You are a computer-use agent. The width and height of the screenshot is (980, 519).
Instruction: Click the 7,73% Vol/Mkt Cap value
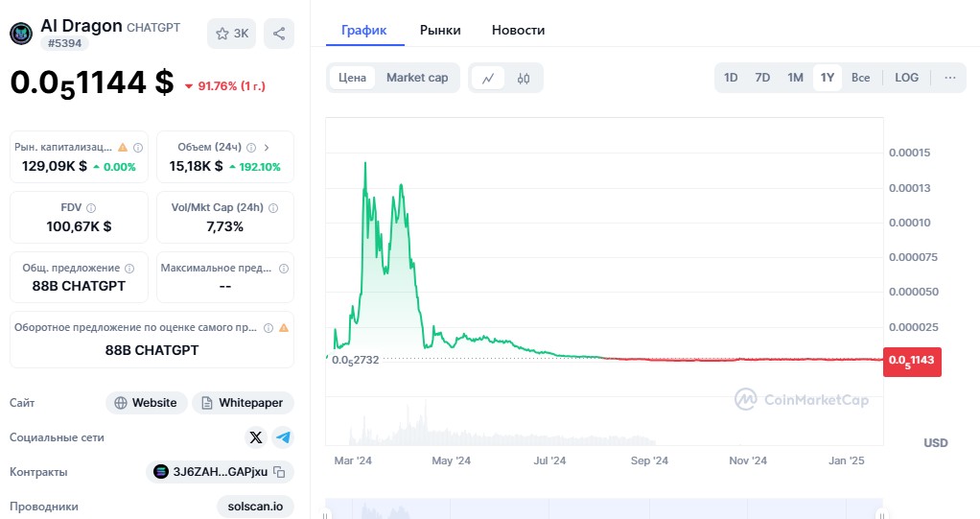(225, 226)
